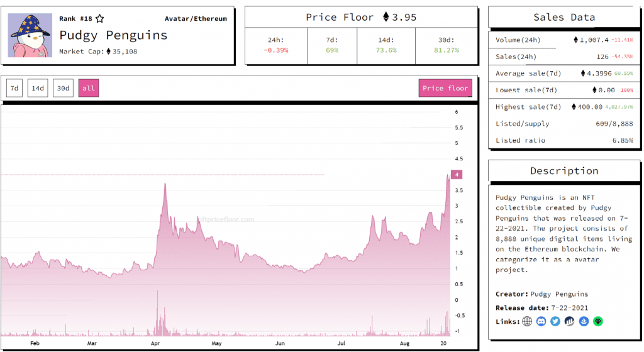Open the green LooksRare link icon
This screenshot has width=644, height=352.
click(598, 321)
